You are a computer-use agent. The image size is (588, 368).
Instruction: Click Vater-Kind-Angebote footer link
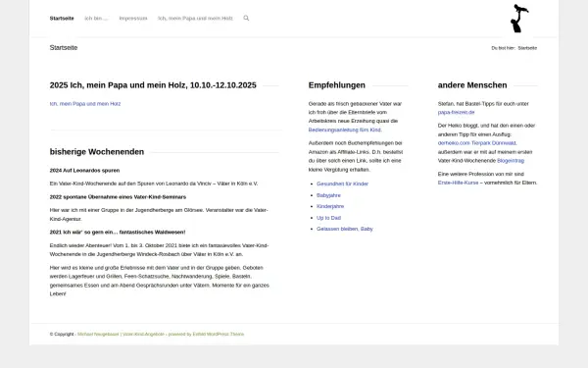click(x=144, y=335)
